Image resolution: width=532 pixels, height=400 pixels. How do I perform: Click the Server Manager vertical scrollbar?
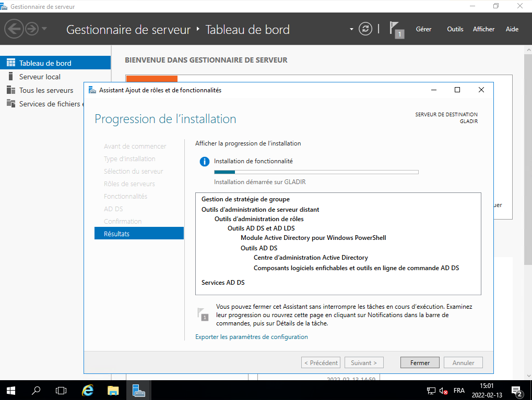tap(528, 160)
